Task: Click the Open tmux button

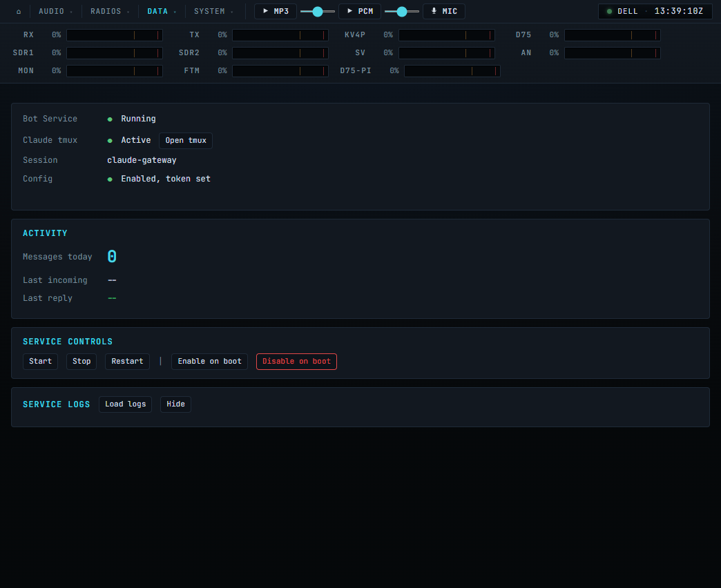Action: [186, 141]
